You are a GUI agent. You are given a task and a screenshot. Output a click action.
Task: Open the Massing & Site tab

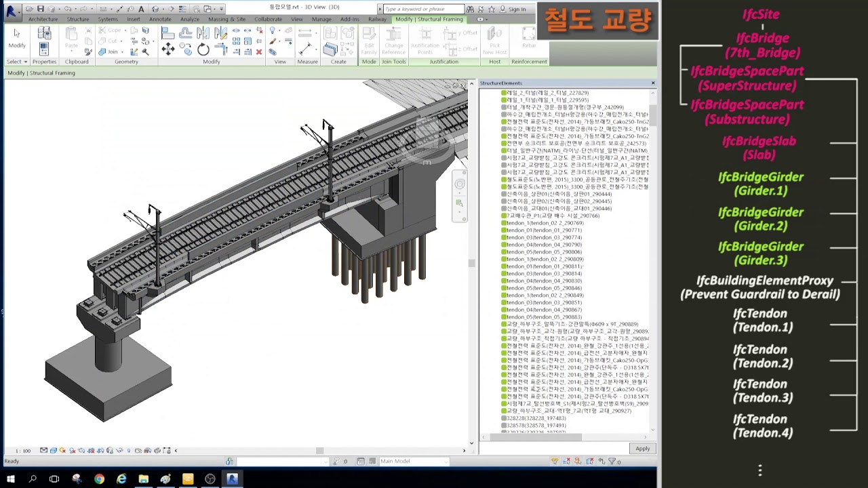(226, 19)
